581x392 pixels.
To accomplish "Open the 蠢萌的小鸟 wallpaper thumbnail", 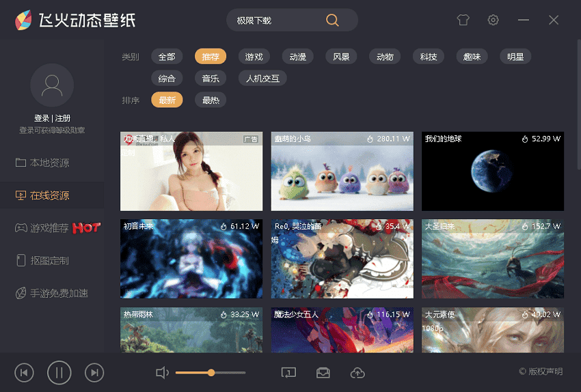I will tap(342, 171).
